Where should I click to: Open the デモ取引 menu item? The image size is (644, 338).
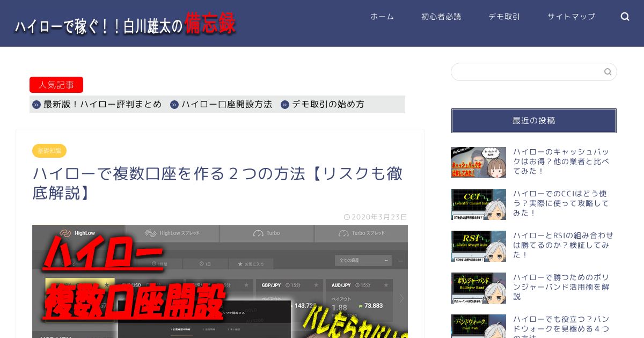click(504, 17)
